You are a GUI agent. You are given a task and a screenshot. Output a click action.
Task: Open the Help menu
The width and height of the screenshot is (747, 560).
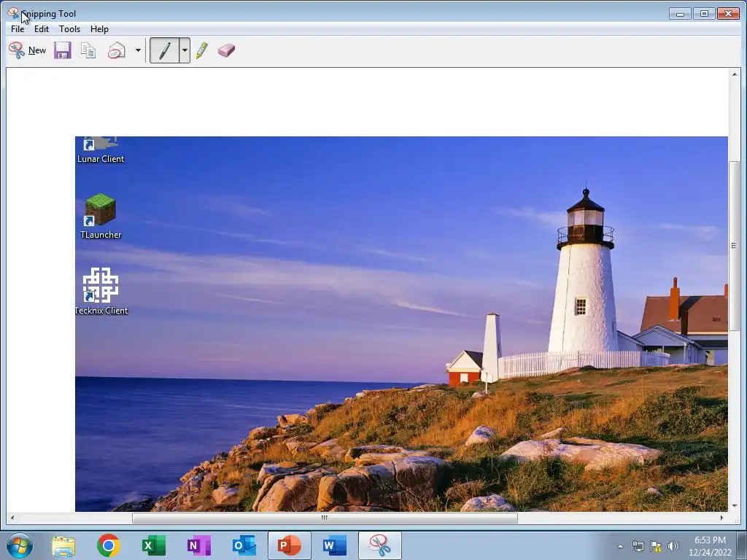(99, 29)
